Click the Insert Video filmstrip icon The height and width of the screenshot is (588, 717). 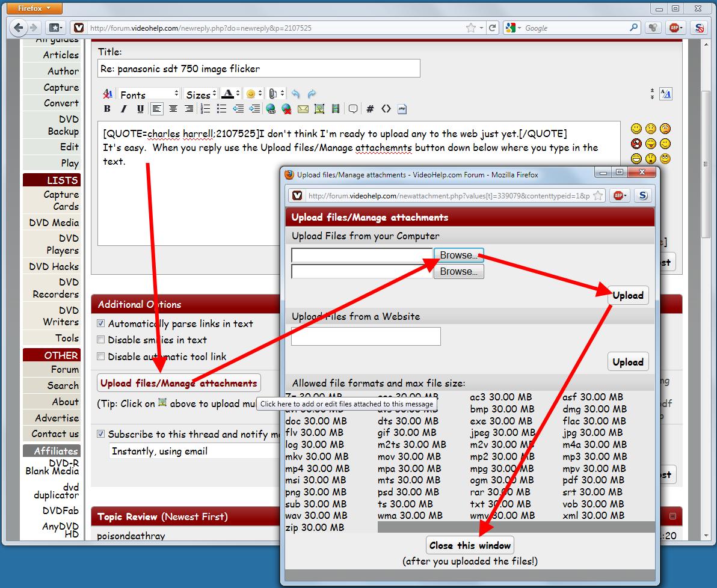pyautogui.click(x=336, y=109)
